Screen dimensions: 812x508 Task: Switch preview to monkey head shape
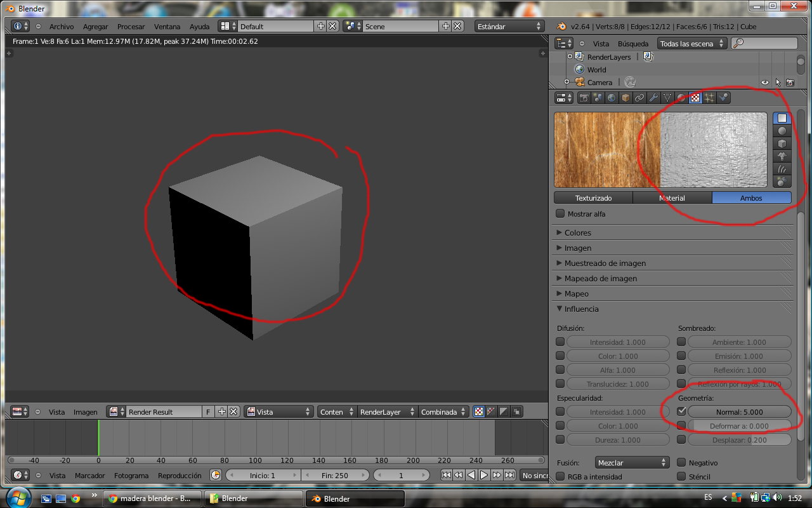point(782,156)
